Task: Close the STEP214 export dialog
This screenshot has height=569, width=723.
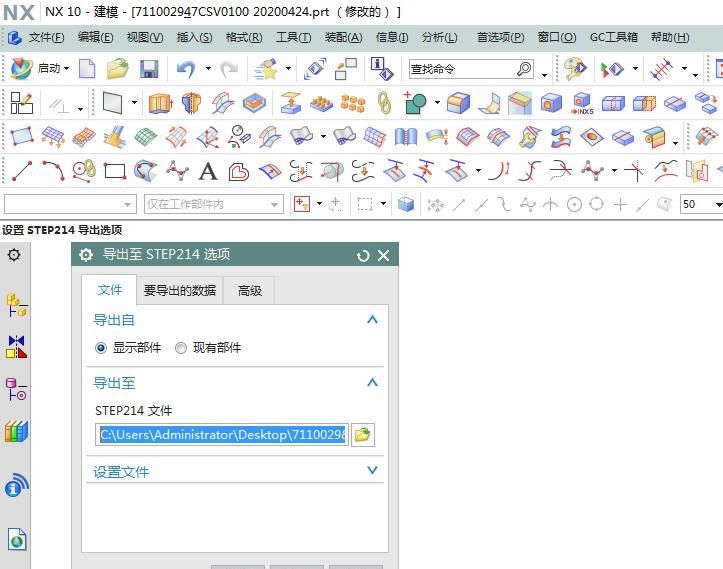Action: (384, 255)
